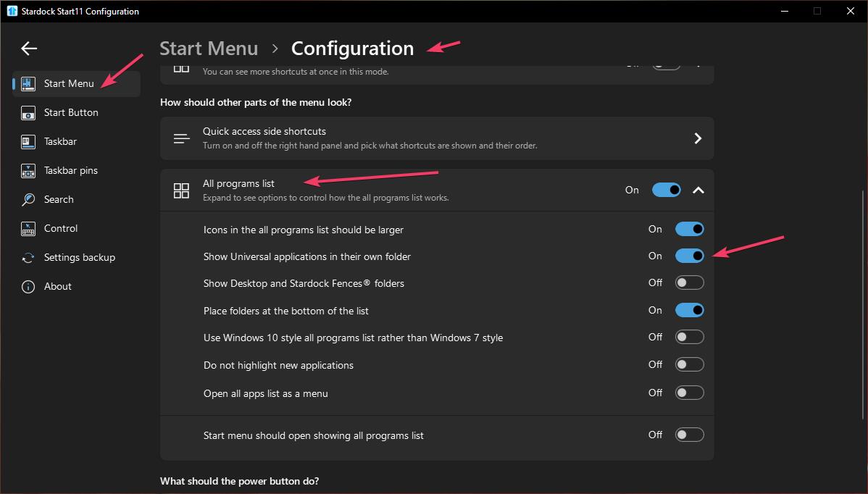Click the vertical scrollbar on the right
The height and width of the screenshot is (494, 868).
[x=862, y=304]
